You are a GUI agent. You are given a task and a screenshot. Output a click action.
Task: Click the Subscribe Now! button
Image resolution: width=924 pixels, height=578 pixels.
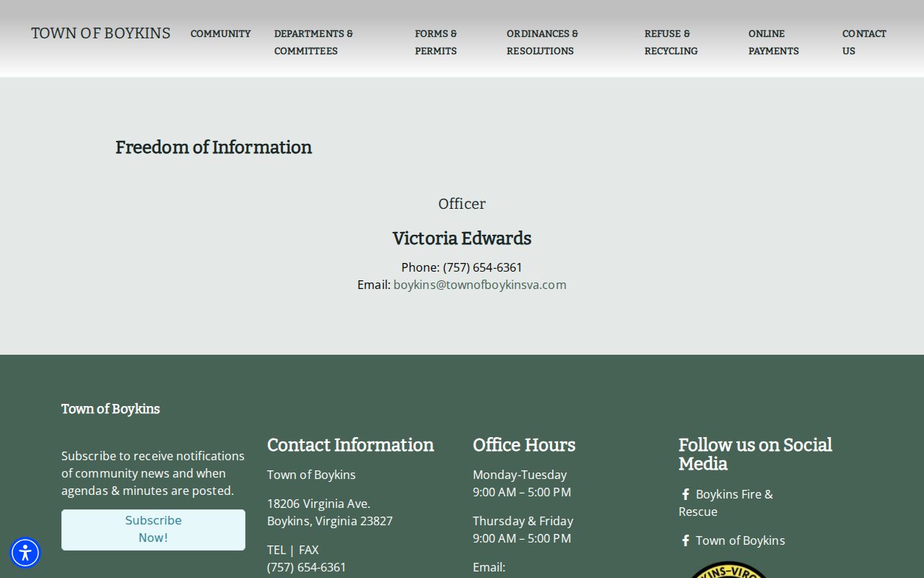[x=153, y=530]
